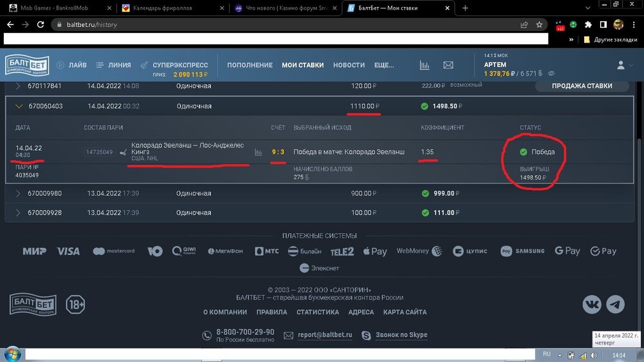
Task: Open the browser extensions puzzle icon
Action: point(588,24)
